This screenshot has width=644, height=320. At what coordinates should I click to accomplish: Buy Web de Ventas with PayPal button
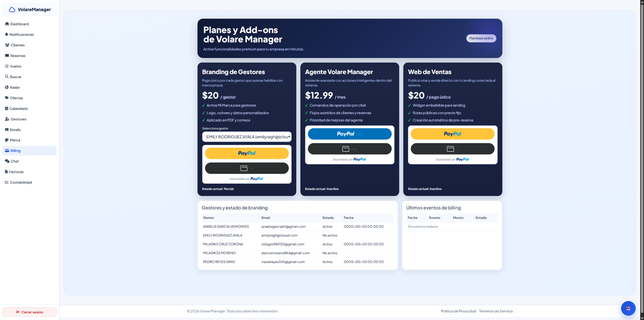(452, 134)
